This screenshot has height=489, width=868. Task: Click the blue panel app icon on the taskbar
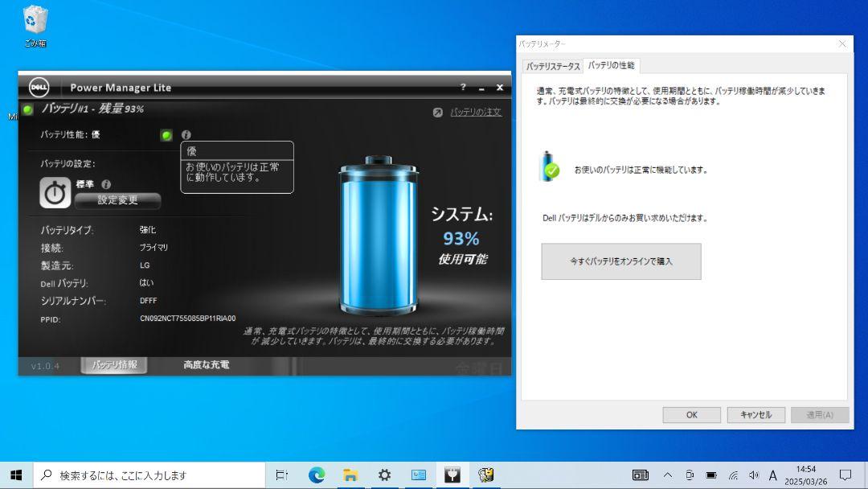[419, 475]
